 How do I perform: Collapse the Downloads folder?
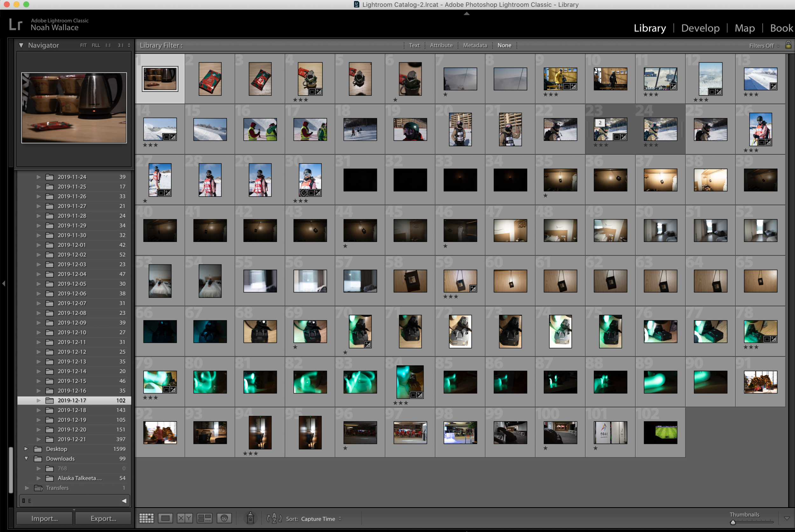pos(26,458)
